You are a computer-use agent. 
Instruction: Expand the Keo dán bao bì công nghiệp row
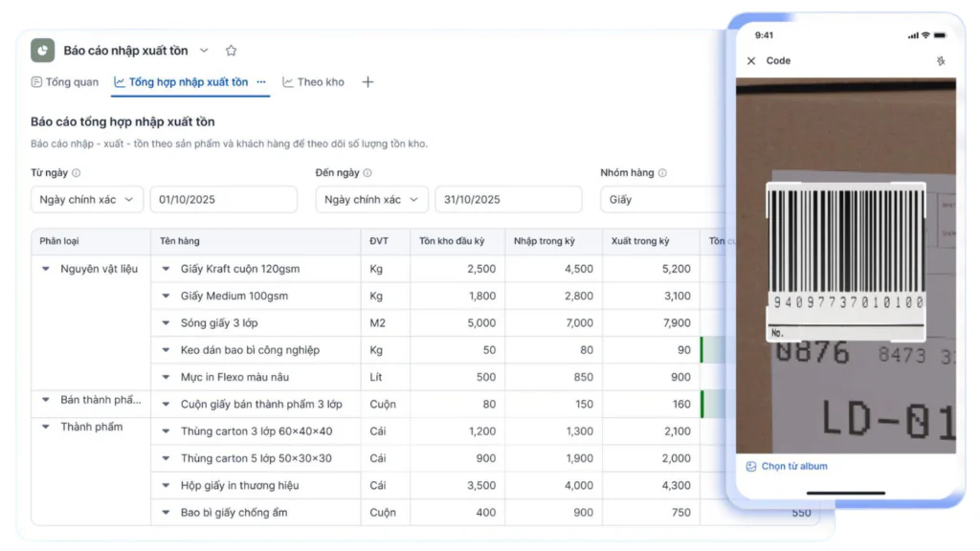(x=166, y=350)
